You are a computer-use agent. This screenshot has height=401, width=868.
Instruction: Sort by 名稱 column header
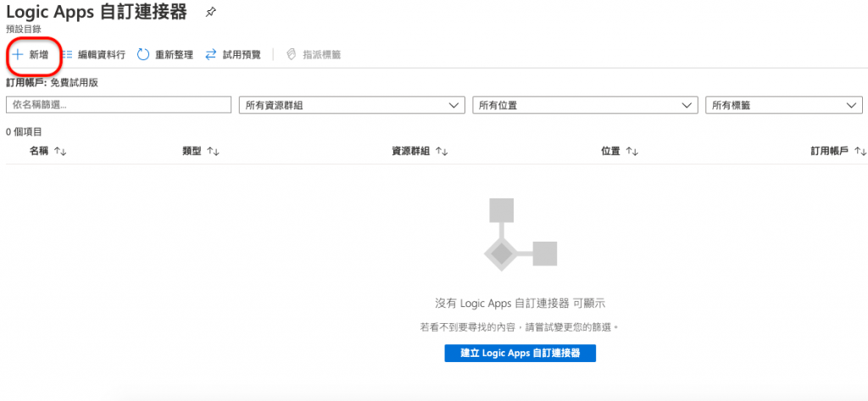click(48, 151)
